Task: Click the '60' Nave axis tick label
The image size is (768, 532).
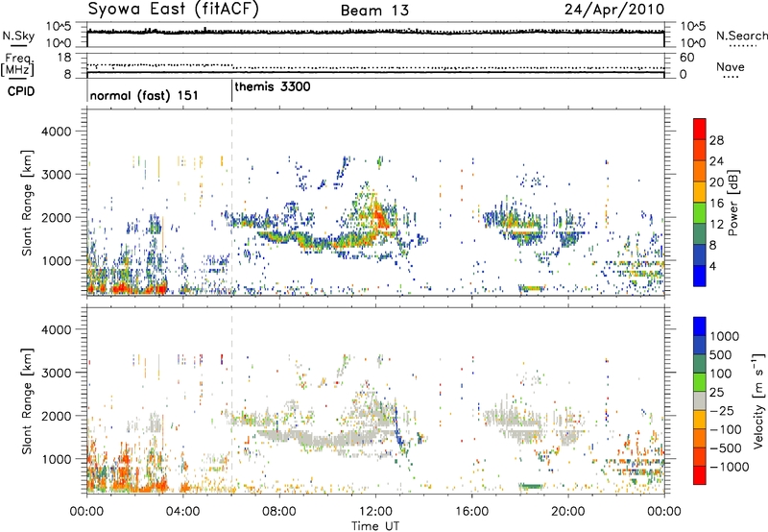Action: click(x=686, y=58)
